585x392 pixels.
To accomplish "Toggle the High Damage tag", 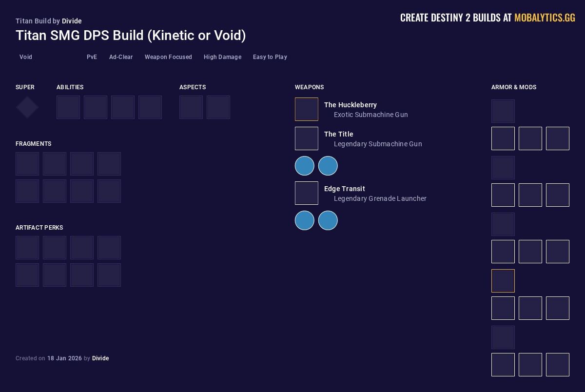I will click(x=222, y=57).
